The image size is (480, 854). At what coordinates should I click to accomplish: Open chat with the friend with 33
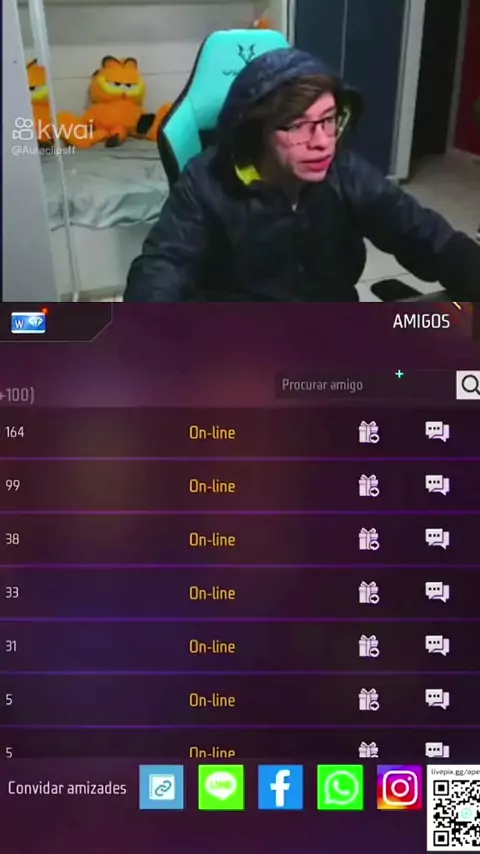coord(437,591)
